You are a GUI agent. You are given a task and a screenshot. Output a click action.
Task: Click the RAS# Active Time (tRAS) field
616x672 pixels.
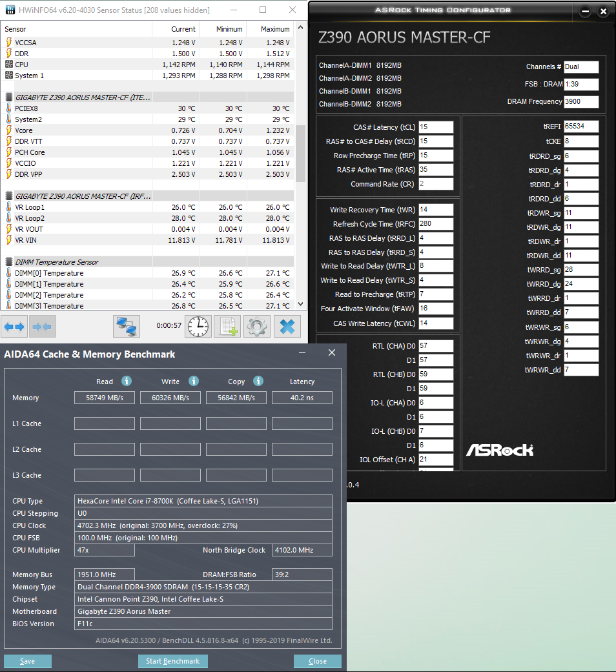click(436, 169)
